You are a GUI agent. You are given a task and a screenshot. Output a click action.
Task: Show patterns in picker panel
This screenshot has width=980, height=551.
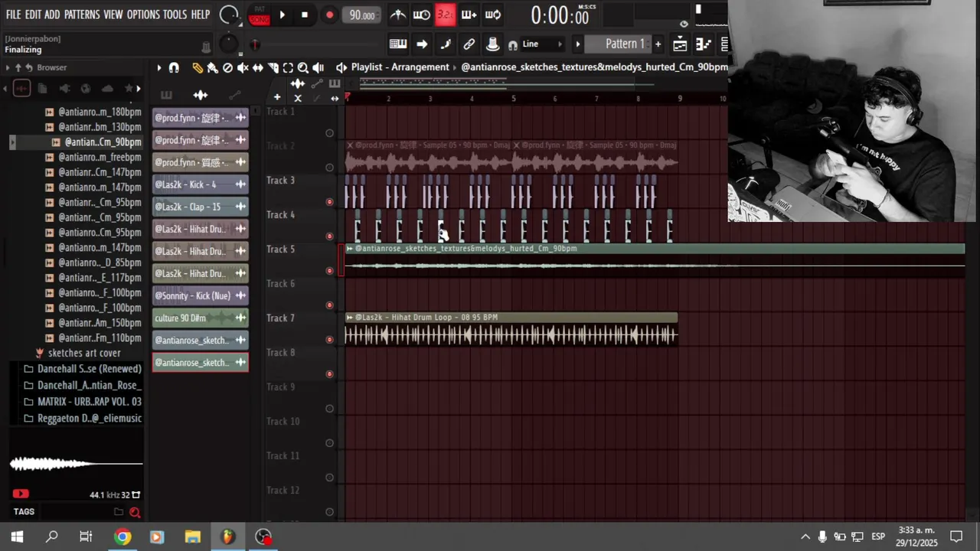coord(166,95)
